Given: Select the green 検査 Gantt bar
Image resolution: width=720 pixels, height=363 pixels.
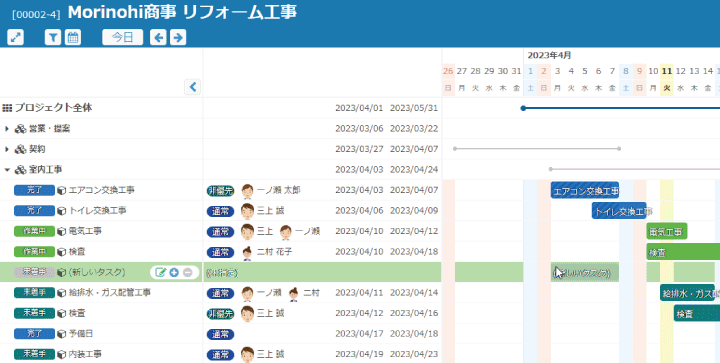Looking at the screenshot, I should [x=683, y=252].
